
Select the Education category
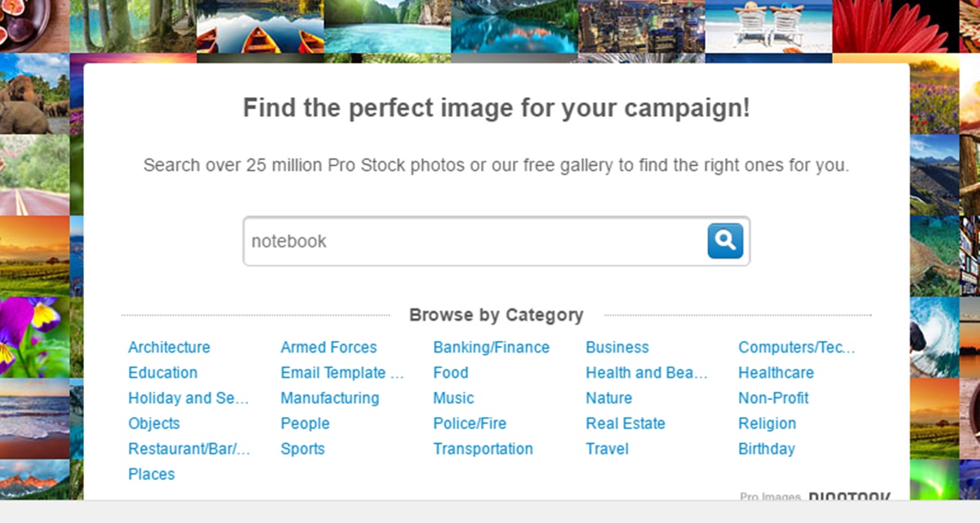163,373
